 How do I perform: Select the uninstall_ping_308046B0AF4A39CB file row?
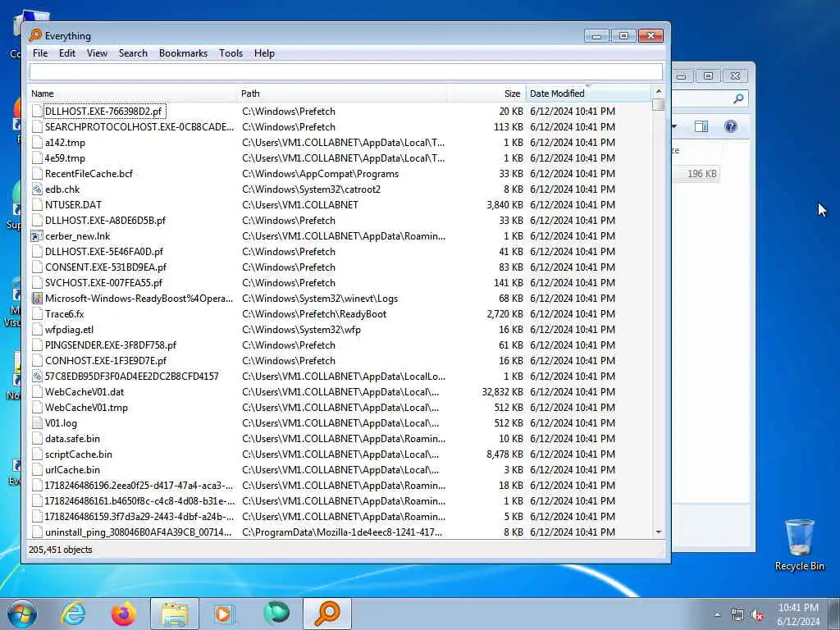[340, 532]
